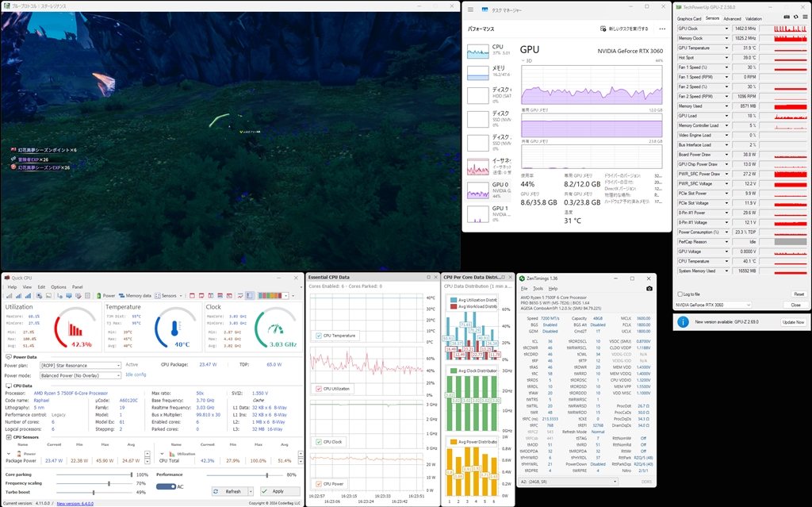
Task: Open the Power plan dropdown
Action: [x=80, y=366]
